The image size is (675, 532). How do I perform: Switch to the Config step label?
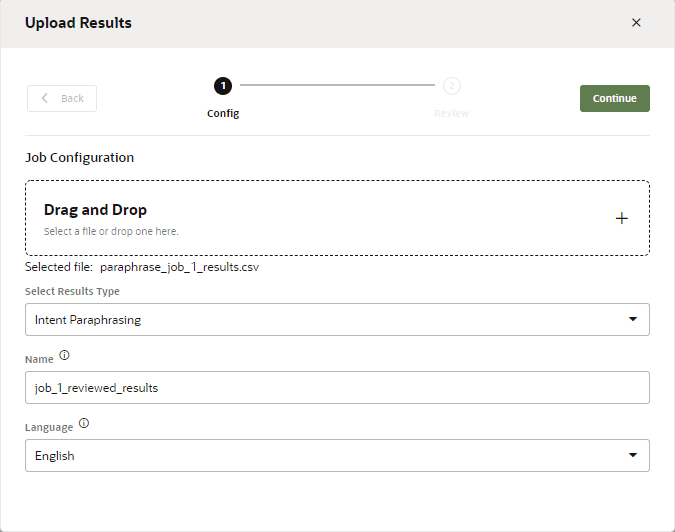click(223, 114)
